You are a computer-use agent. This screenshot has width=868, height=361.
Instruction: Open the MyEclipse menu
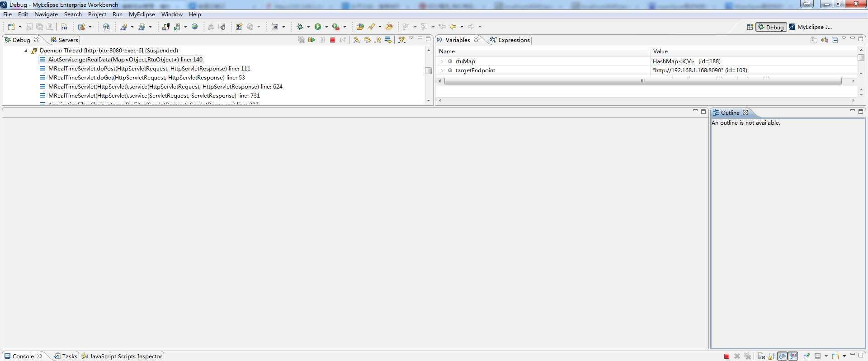142,14
